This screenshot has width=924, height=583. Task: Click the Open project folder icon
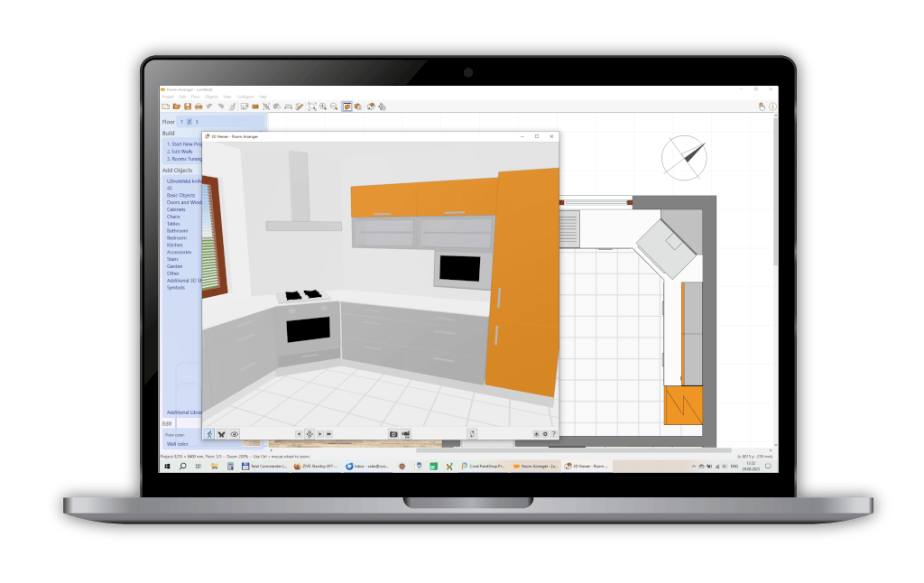(x=177, y=106)
